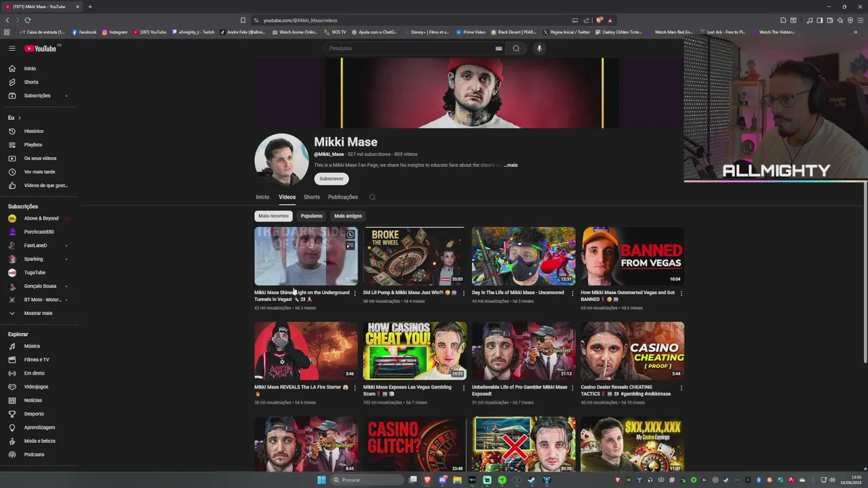Expand the Eu section chevron
Viewport: 868px width, 488px height.
(x=19, y=118)
